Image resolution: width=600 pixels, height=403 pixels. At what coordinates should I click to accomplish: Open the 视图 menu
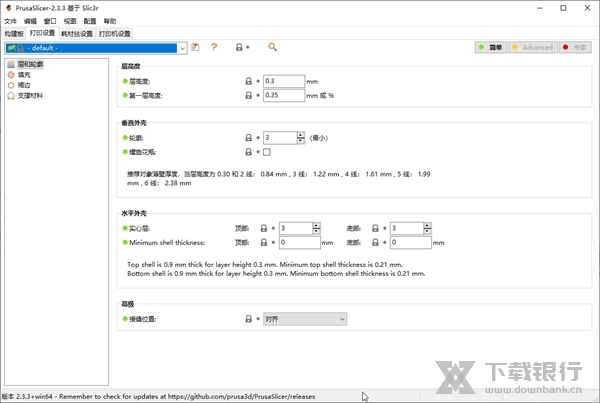(70, 21)
